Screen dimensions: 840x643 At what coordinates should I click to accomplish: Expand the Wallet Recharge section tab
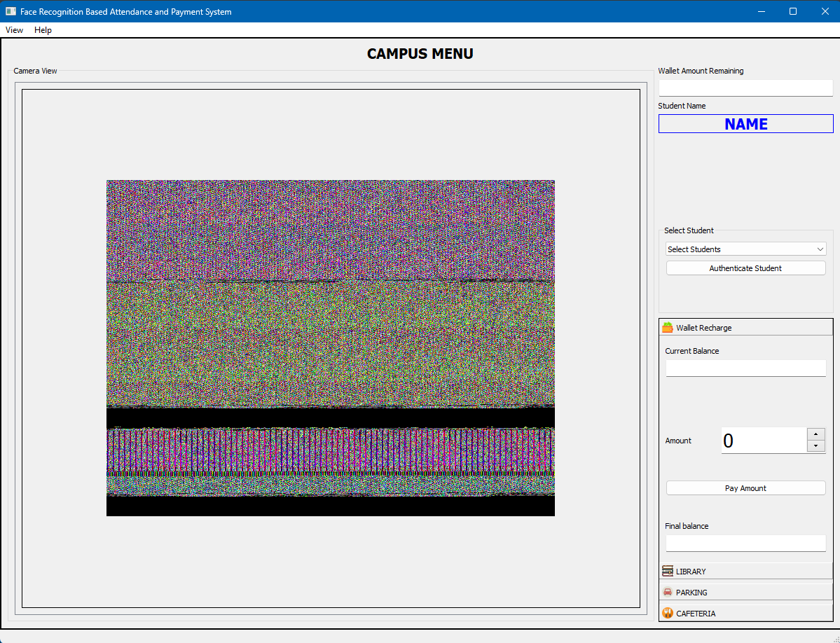pos(745,327)
